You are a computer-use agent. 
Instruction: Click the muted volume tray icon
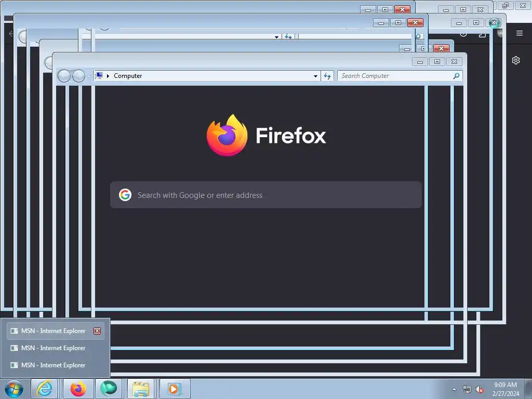tap(480, 390)
